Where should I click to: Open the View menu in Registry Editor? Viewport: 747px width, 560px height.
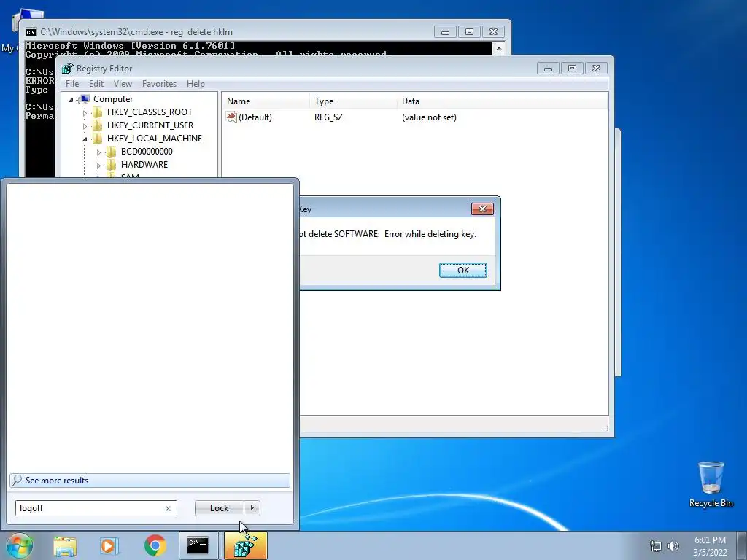tap(123, 84)
